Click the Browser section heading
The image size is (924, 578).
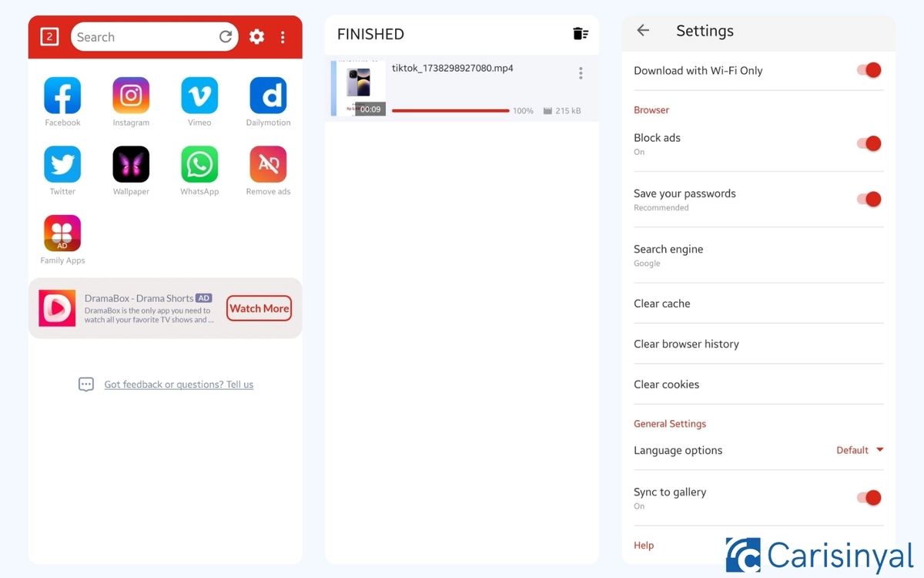651,110
